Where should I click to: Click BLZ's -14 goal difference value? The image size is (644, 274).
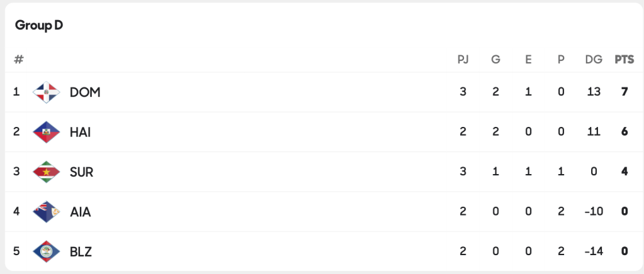[594, 251]
